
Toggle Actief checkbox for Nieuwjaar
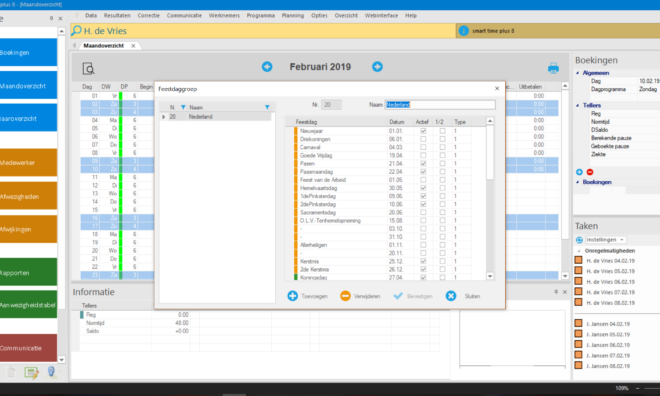tap(423, 131)
